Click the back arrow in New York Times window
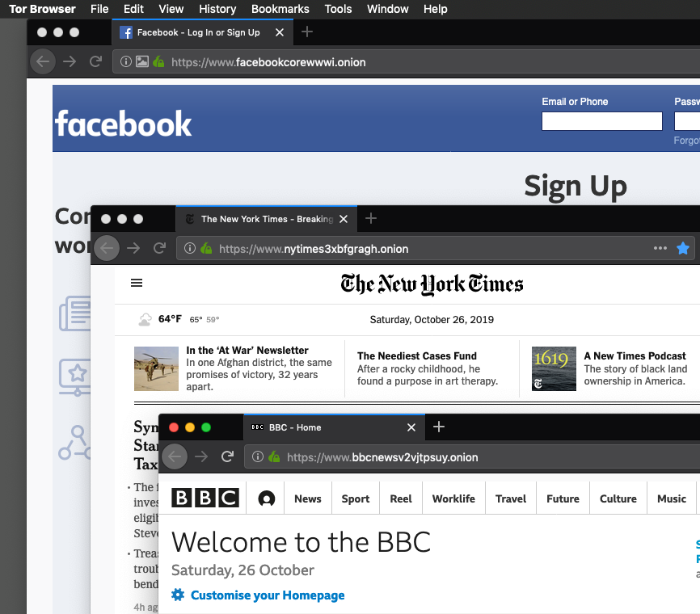This screenshot has width=700, height=614. (107, 248)
